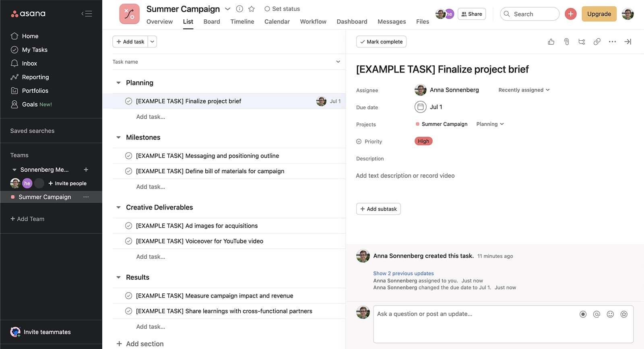
Task: Click the Set status circle in the header
Action: (267, 9)
